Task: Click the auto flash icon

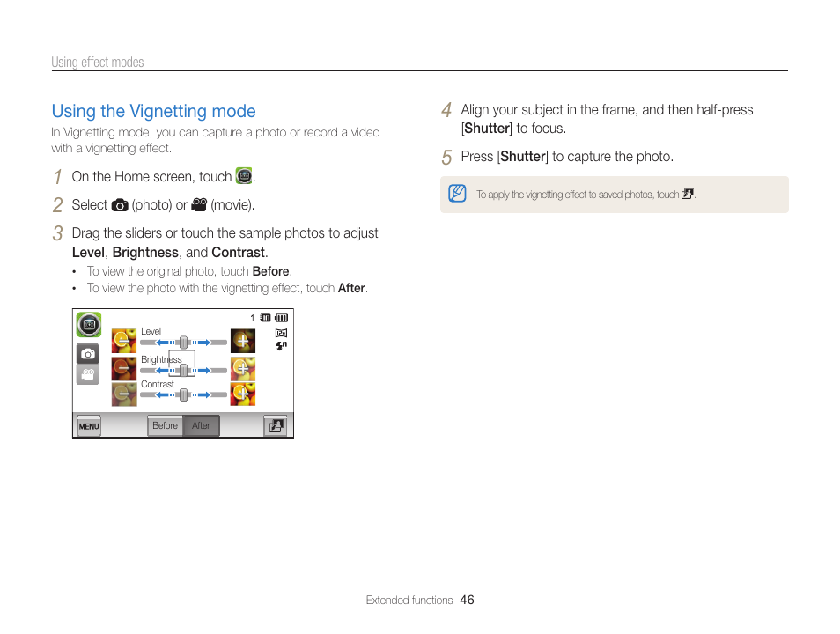Action: point(281,346)
